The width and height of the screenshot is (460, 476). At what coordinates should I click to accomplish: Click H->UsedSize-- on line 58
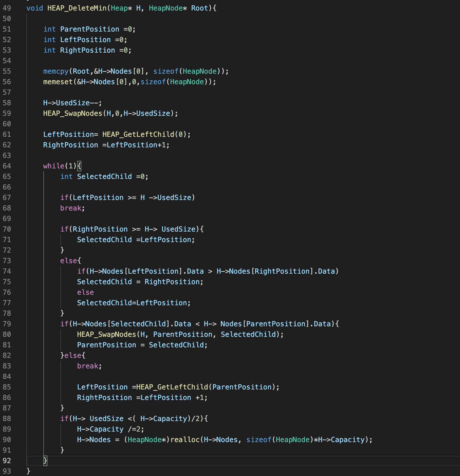[x=73, y=103]
